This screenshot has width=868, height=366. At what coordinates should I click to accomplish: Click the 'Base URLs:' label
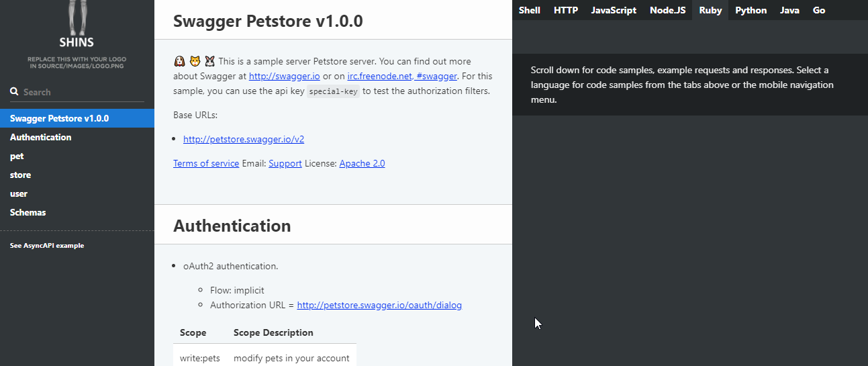point(195,115)
